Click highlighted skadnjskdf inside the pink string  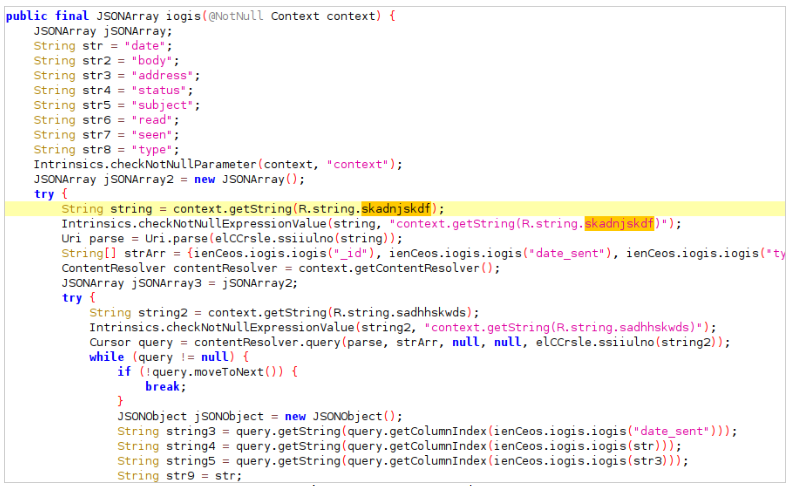[x=619, y=224]
